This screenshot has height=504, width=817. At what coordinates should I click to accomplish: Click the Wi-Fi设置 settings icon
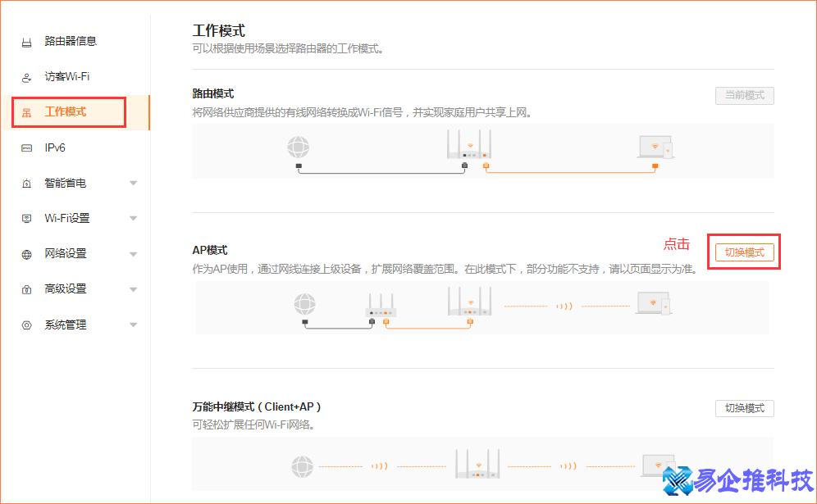[x=26, y=218]
